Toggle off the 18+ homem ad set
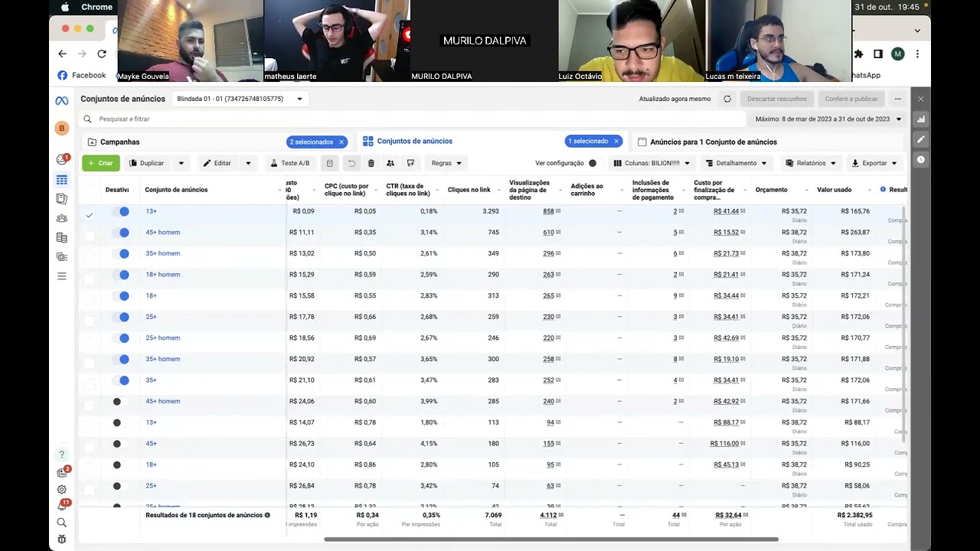This screenshot has height=551, width=980. click(x=121, y=275)
